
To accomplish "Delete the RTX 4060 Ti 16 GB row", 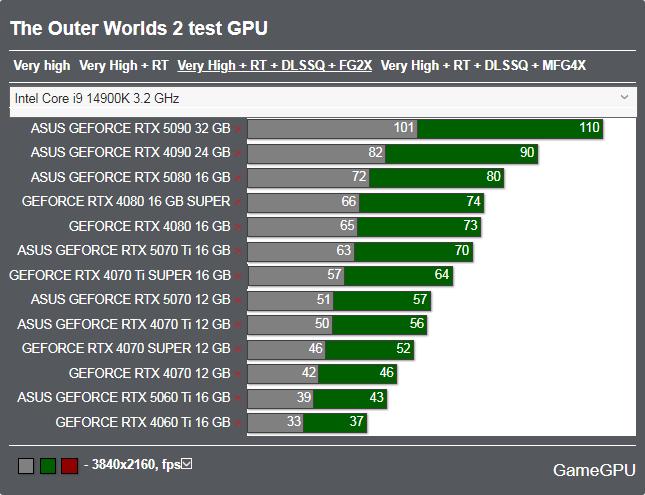I will [x=238, y=423].
